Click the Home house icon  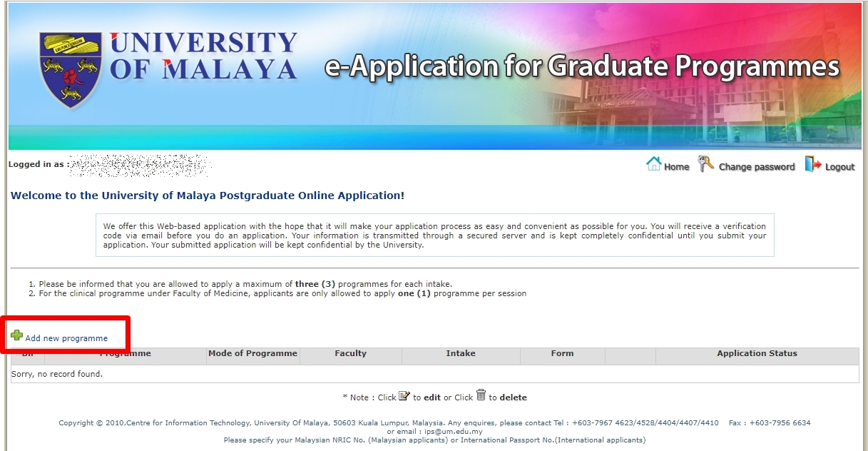(x=653, y=164)
